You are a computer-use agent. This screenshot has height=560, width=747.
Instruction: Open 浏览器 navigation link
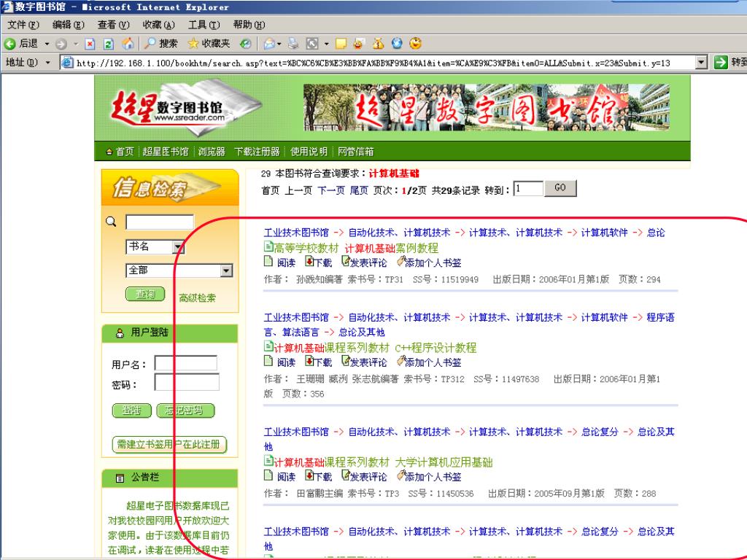click(212, 152)
